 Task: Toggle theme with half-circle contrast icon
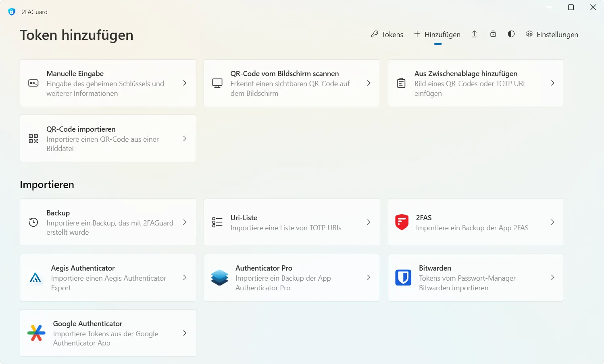tap(511, 34)
